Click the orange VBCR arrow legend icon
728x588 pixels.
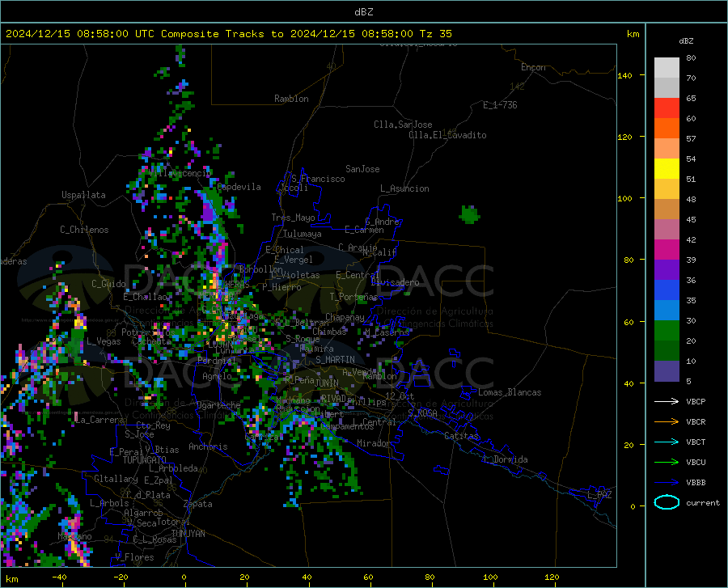point(667,422)
